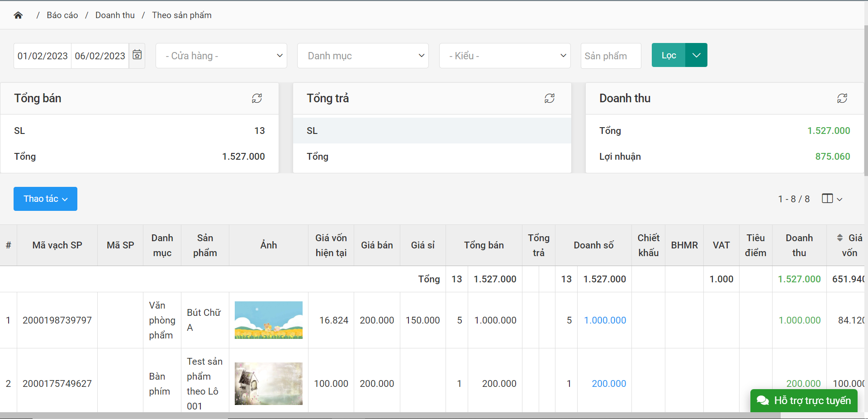
Task: Click the start date 01/02/2023 field
Action: (43, 56)
